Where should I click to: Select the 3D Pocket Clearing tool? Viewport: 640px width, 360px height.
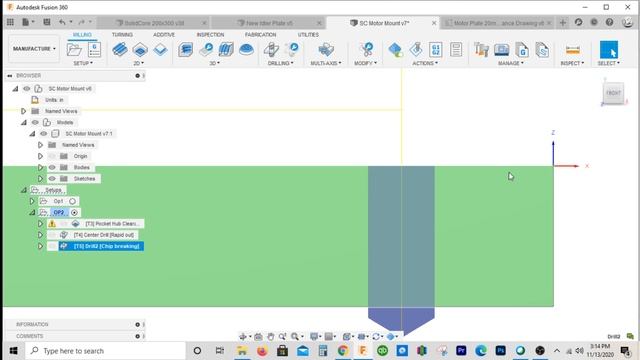pos(206,50)
